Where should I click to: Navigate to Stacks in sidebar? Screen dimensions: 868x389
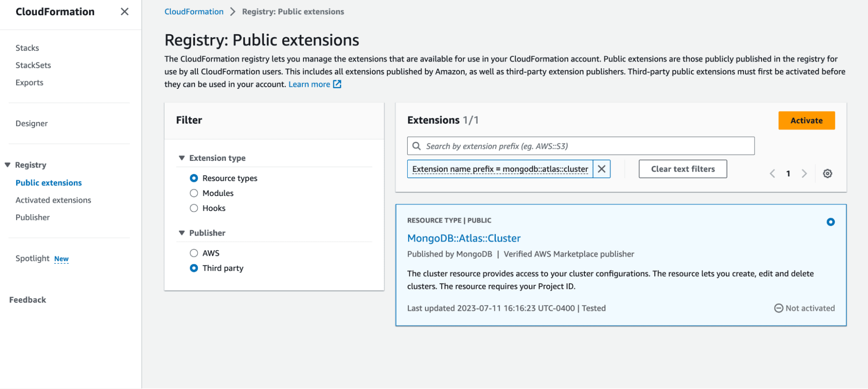click(27, 48)
